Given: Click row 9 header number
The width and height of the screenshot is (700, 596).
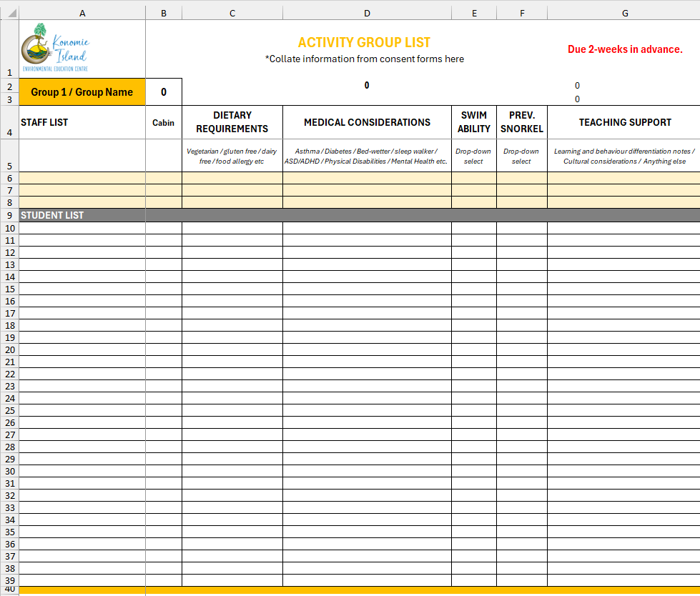Looking at the screenshot, I should point(9,215).
